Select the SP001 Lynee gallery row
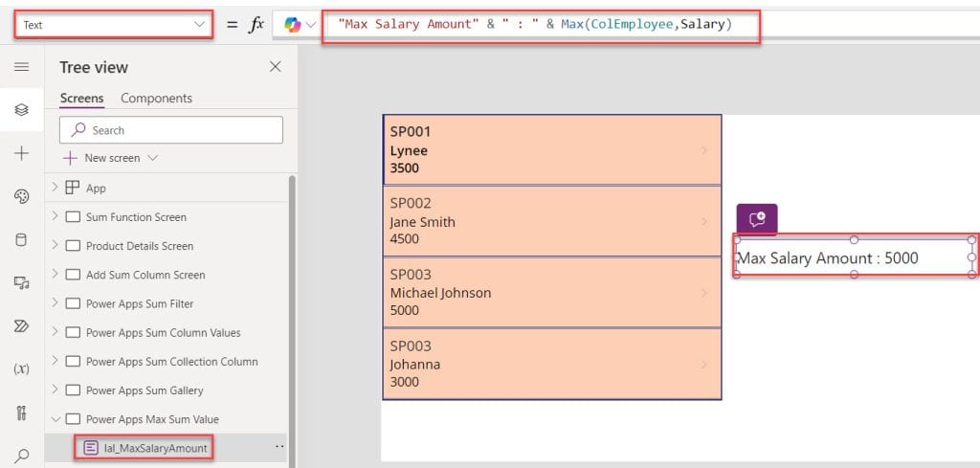 pos(552,150)
